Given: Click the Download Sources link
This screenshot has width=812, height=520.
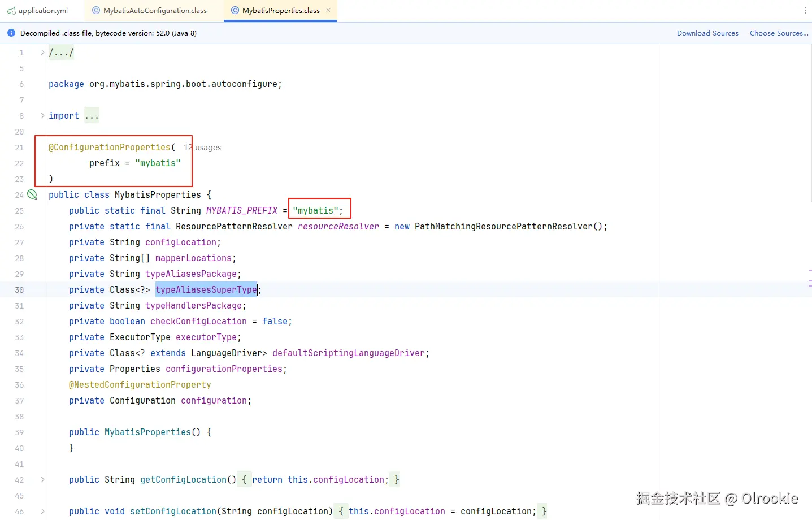Looking at the screenshot, I should (x=707, y=33).
